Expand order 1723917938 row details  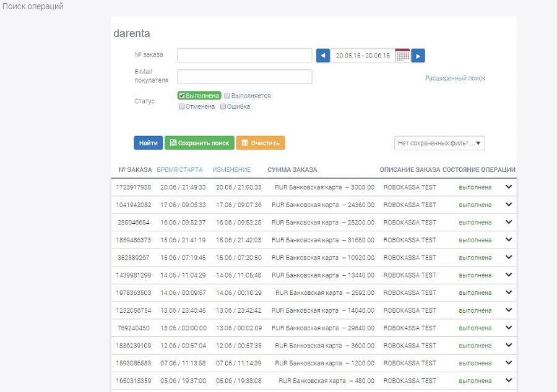coord(509,187)
